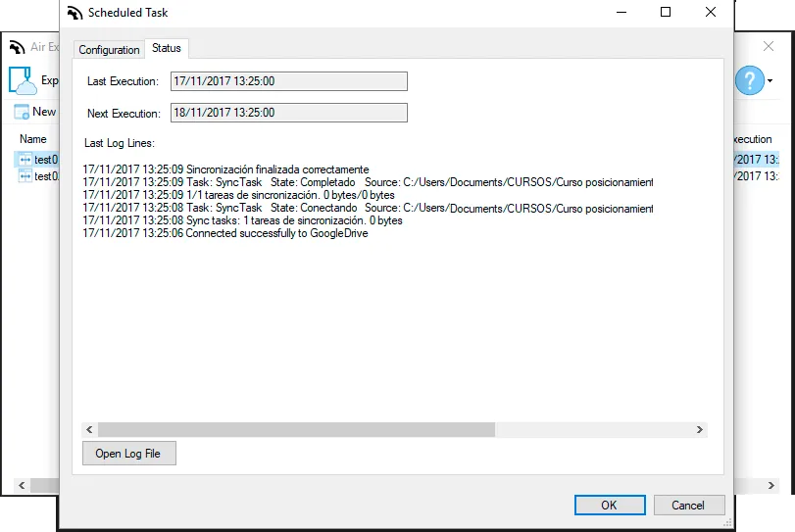
Task: Click the Next Execution date field
Action: tap(288, 113)
